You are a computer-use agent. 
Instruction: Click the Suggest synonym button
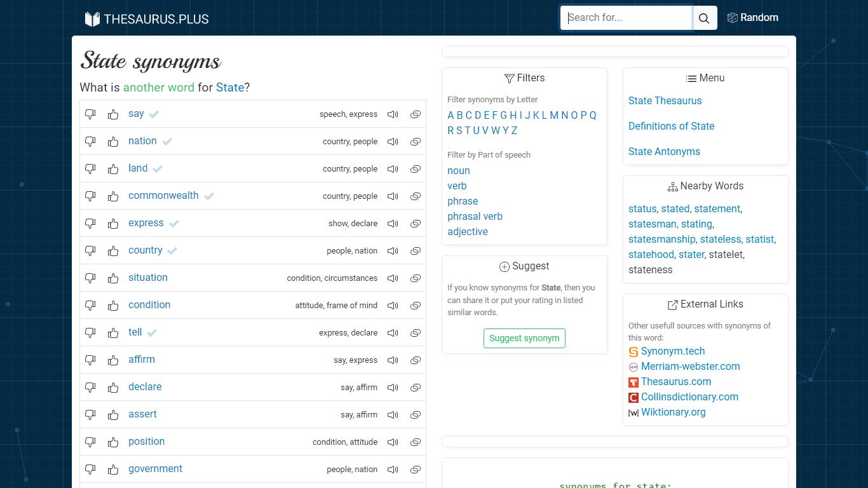524,338
